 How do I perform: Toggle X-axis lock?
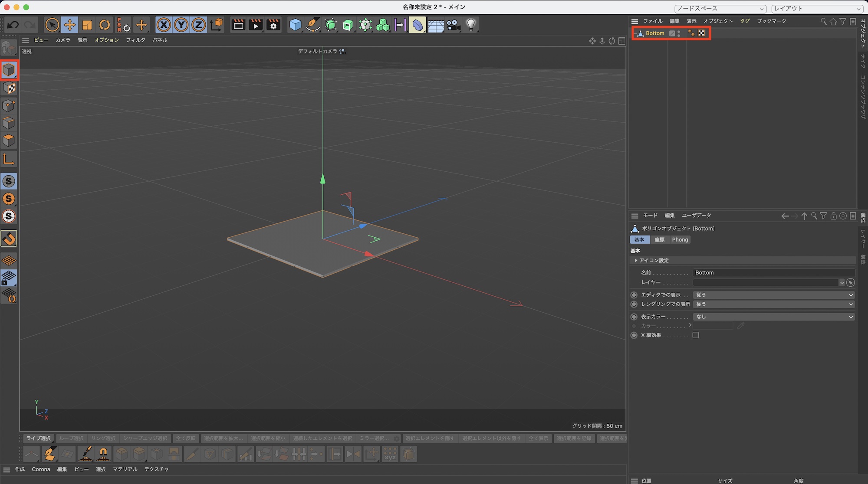point(164,25)
